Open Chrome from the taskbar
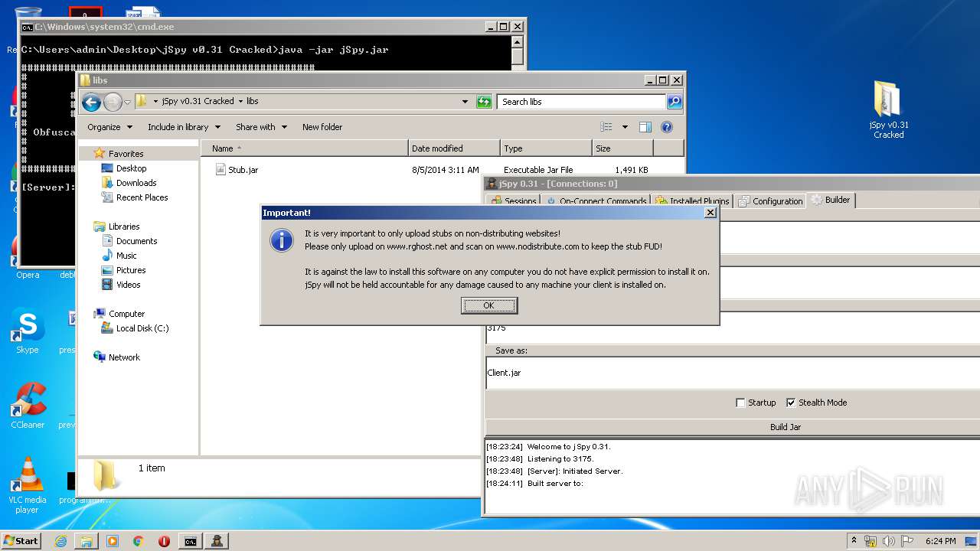The height and width of the screenshot is (551, 980). (x=139, y=541)
